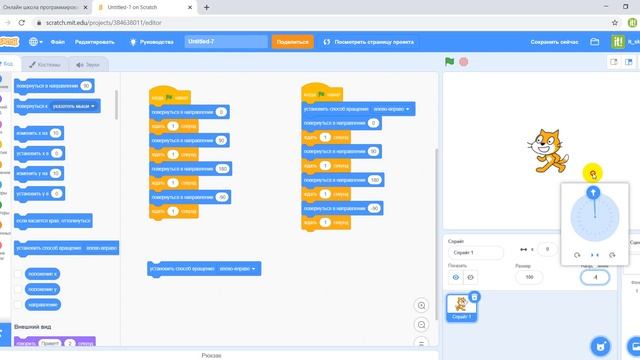Image resolution: width=640 pixels, height=360 pixels.
Task: Switch to Онлайн школа программирования browser tab
Action: 44,7
